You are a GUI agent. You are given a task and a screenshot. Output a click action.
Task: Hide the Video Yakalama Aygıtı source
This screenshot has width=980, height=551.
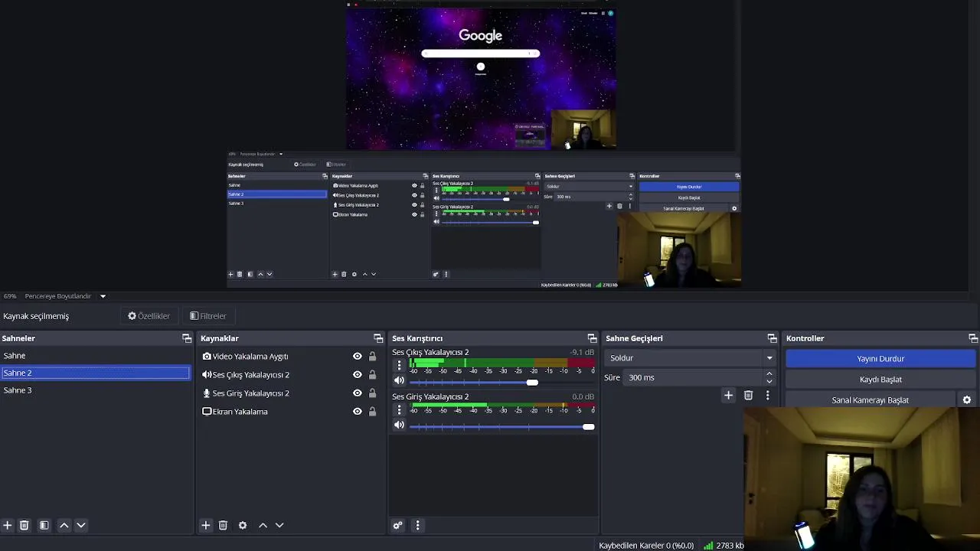tap(357, 356)
